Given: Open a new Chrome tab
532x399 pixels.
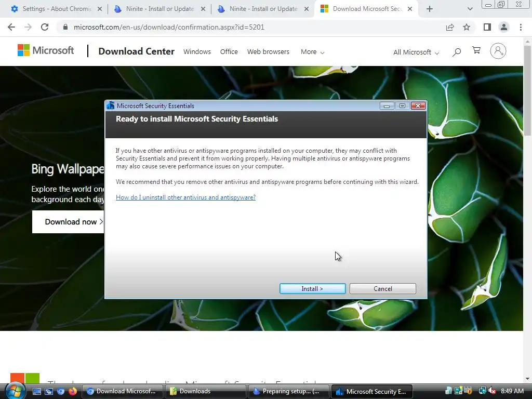Looking at the screenshot, I should 430,9.
